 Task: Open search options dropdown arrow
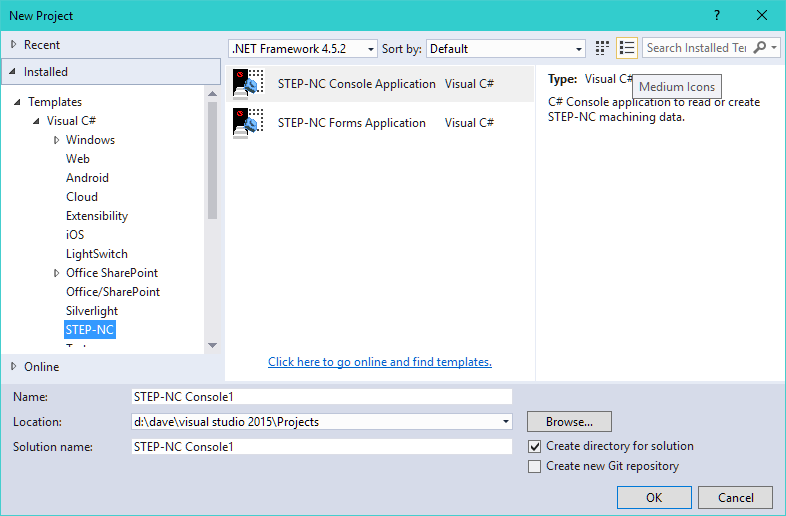point(774,48)
